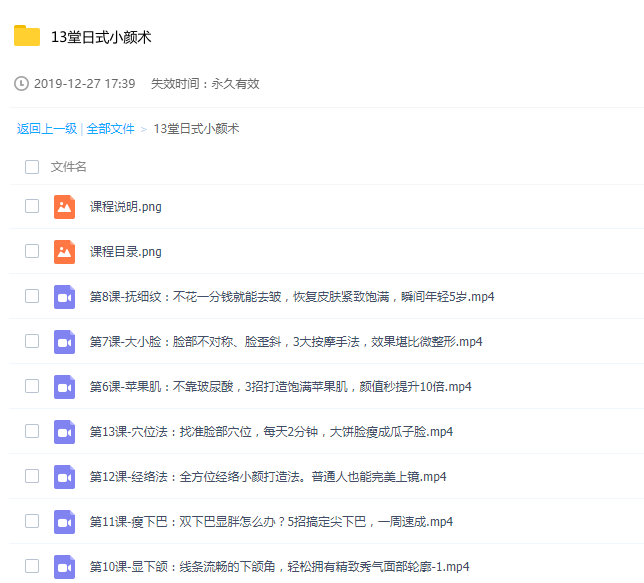Viewport: 644px width, 583px height.
Task: Click the video icon for 第11课-瘦下巴
Action: click(64, 522)
